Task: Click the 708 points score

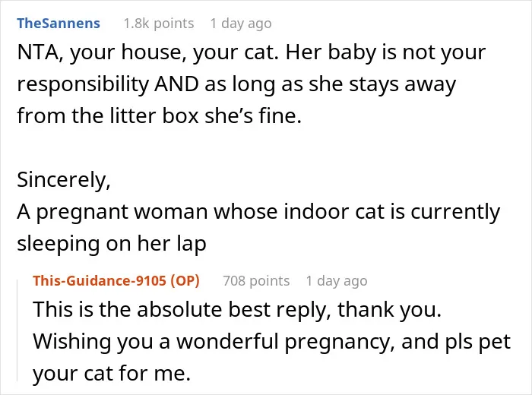Action: click(256, 281)
